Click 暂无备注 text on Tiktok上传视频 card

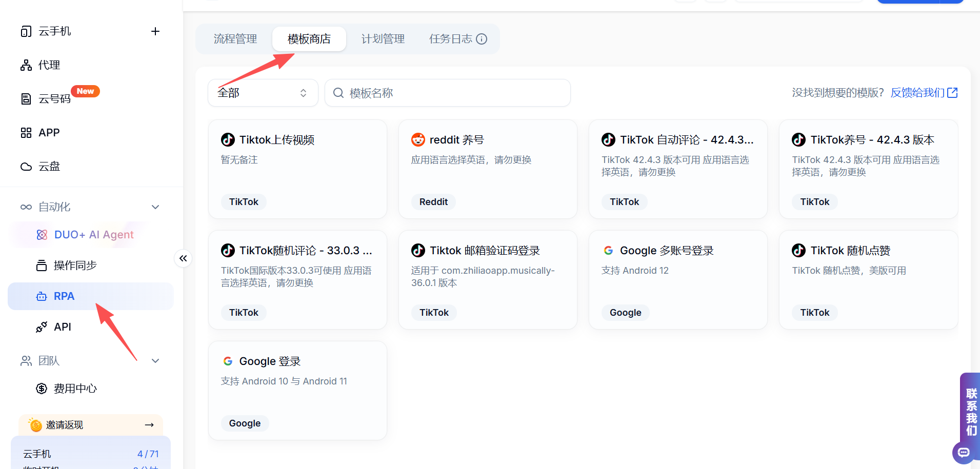tap(239, 160)
